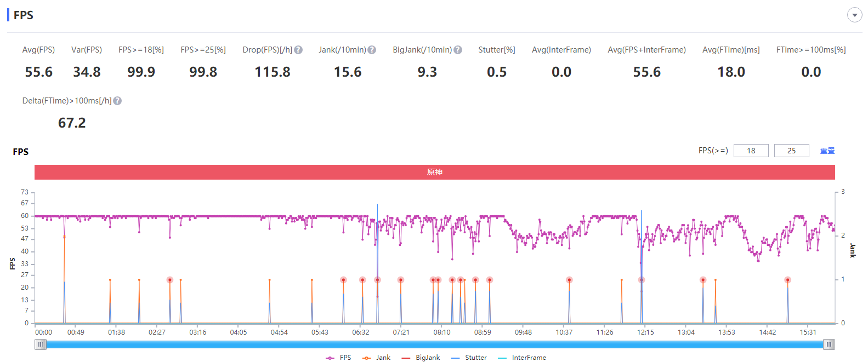Toggle the Stutter series in the legend
868x362 pixels.
(469, 358)
